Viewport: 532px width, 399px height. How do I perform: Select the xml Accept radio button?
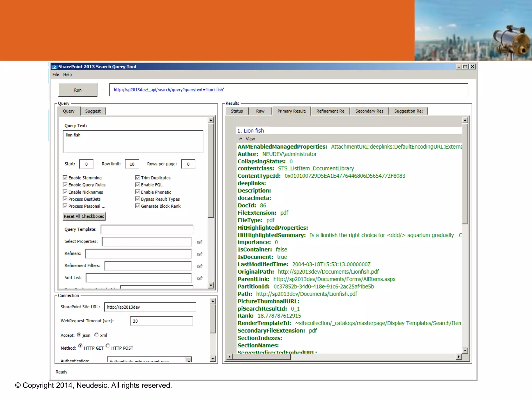point(96,335)
